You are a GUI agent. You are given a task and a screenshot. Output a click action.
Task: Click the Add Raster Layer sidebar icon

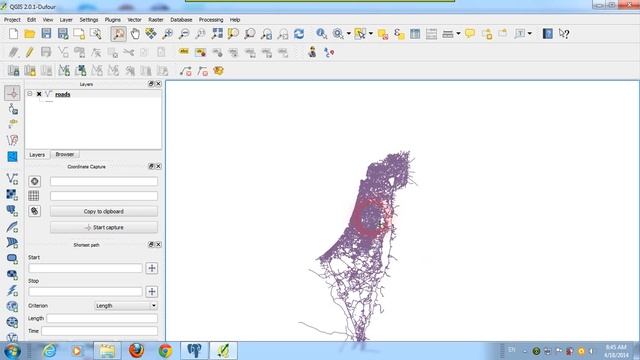pos(12,194)
